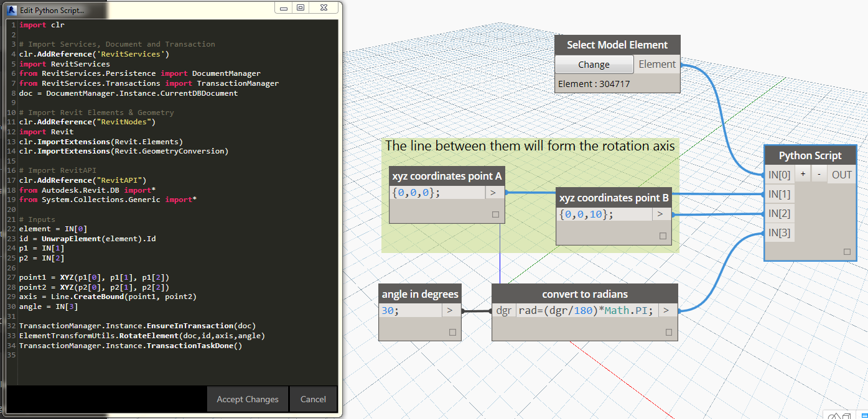This screenshot has height=419, width=868.
Task: Click the axis = Line.CreateBound line
Action: [x=108, y=297]
